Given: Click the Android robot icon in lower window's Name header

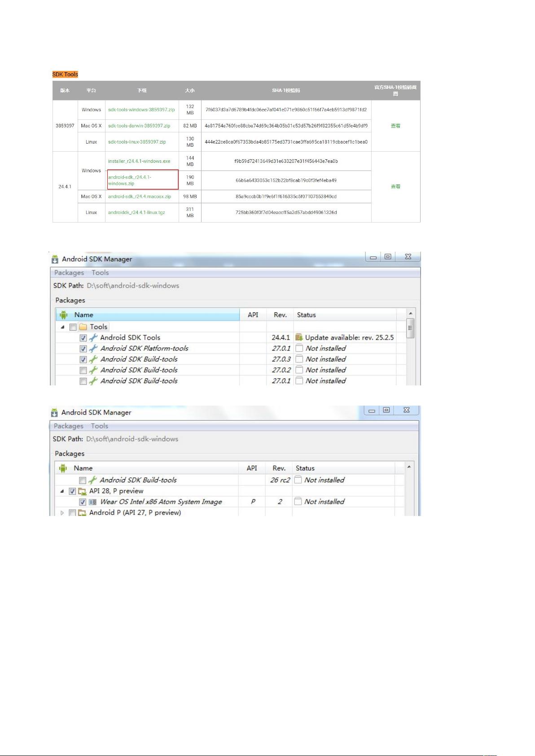Looking at the screenshot, I should (x=63, y=468).
